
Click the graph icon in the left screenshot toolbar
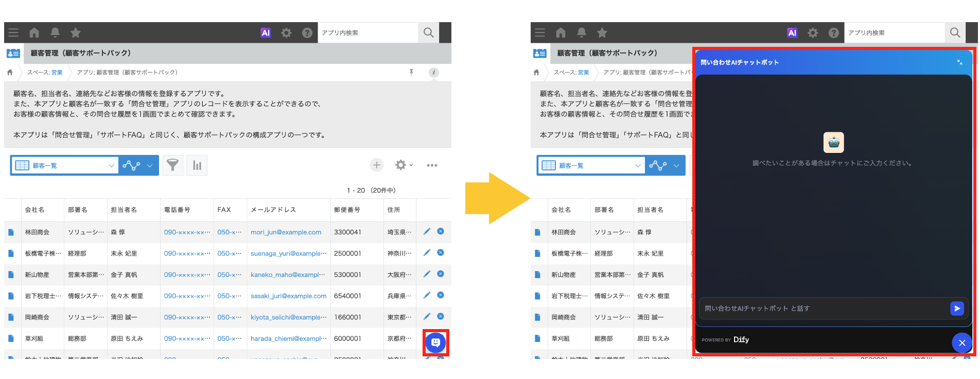point(131,165)
